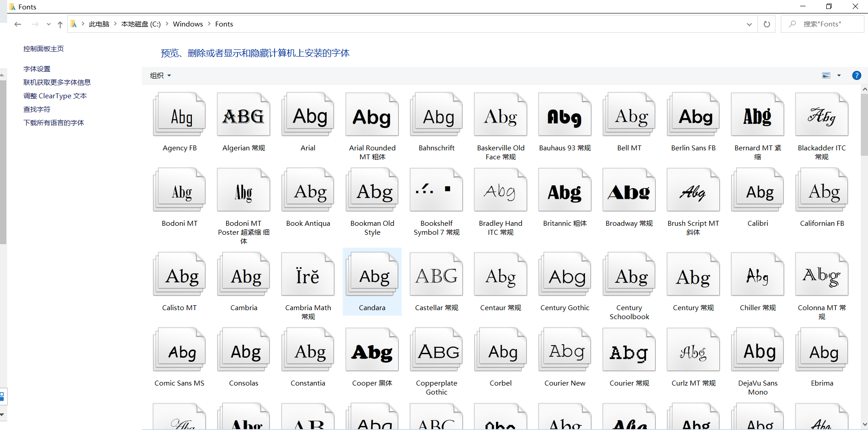Image resolution: width=868 pixels, height=430 pixels.
Task: Select the Bodoni MT font icon
Action: point(180,190)
